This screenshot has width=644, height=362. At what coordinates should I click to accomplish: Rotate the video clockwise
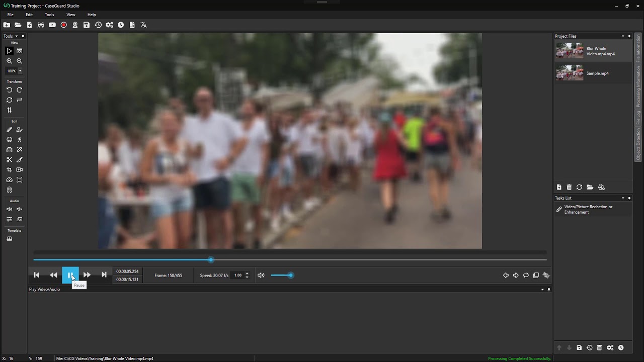[x=20, y=90]
